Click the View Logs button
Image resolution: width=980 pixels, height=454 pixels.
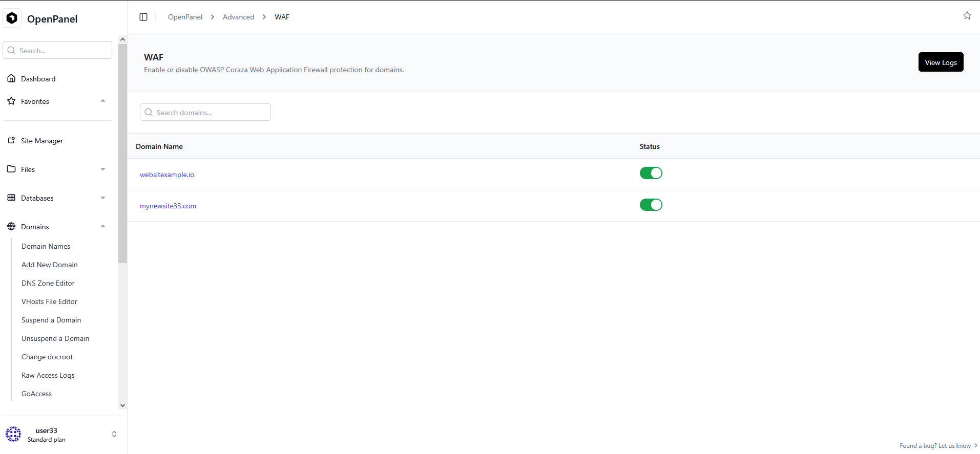[x=941, y=62]
